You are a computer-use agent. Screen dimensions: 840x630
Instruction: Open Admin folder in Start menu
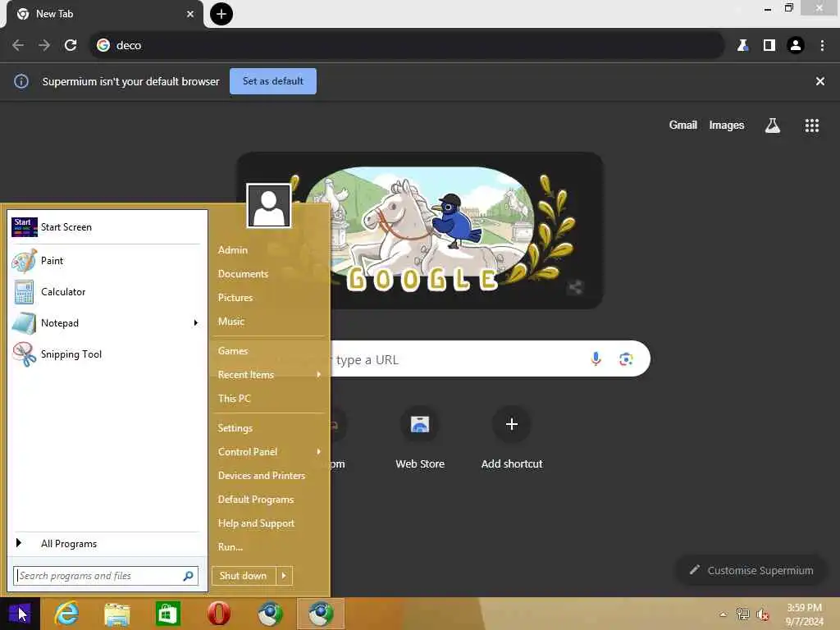(232, 250)
